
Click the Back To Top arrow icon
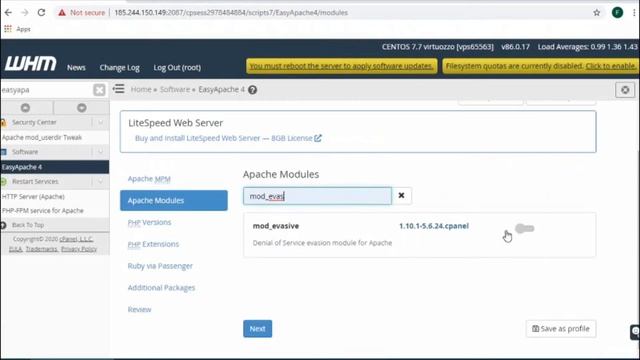tap(3, 225)
